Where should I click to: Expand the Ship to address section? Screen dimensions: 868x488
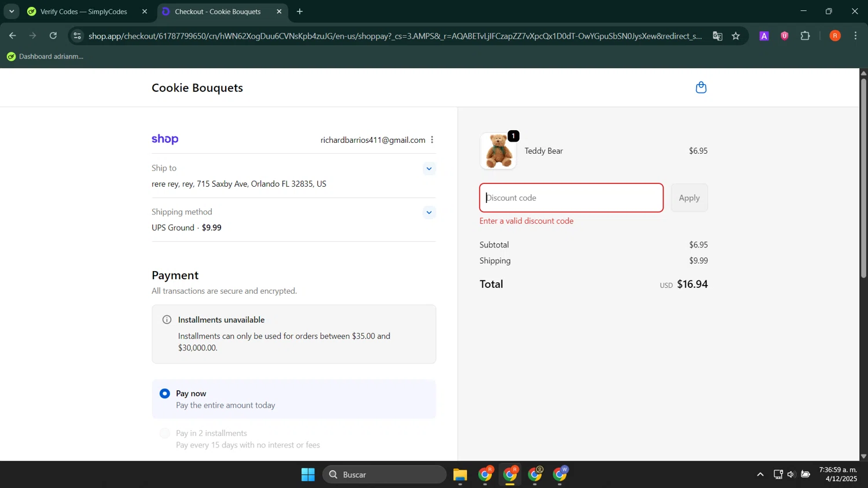tap(429, 169)
